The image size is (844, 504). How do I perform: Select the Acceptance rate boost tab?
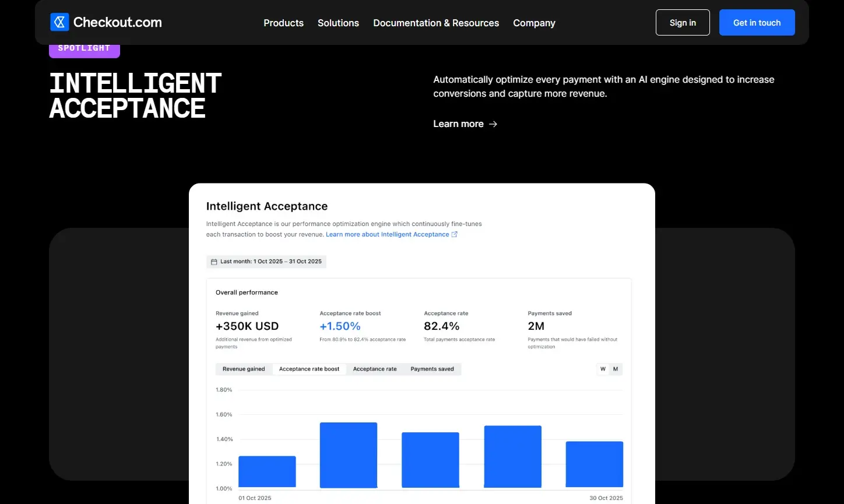(309, 369)
